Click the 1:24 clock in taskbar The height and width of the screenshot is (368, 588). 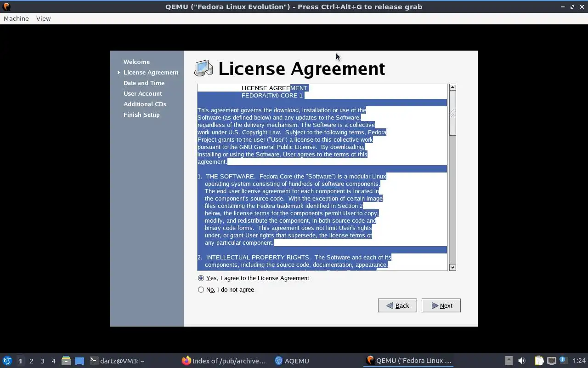(x=579, y=361)
